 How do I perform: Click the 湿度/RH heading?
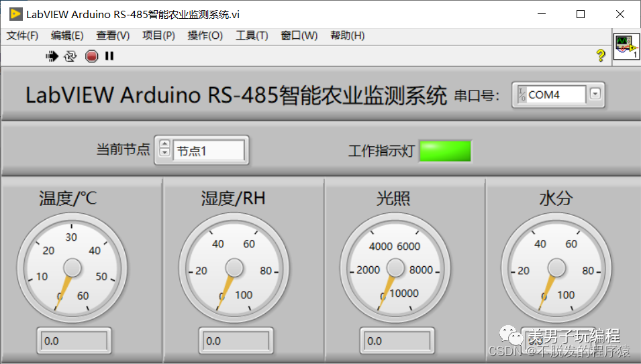coord(233,198)
